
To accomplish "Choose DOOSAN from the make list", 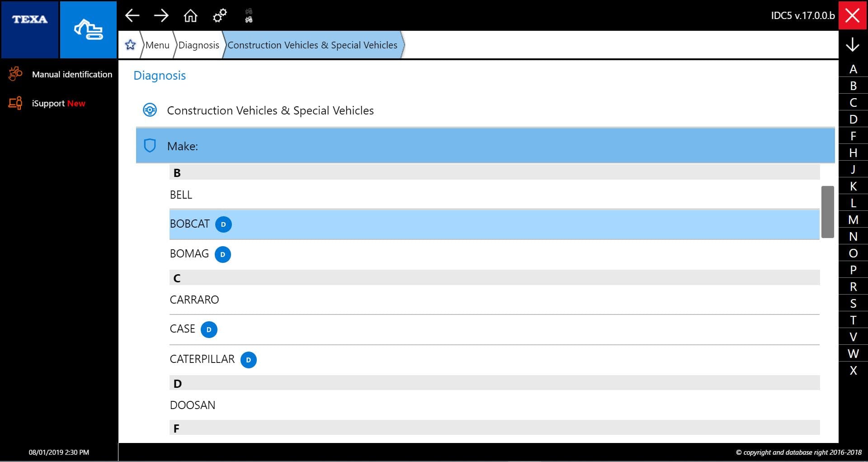I will click(193, 405).
